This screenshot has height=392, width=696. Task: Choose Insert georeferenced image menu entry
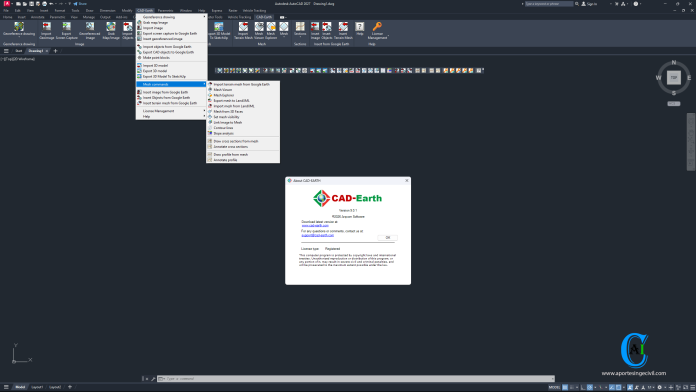(x=172, y=39)
